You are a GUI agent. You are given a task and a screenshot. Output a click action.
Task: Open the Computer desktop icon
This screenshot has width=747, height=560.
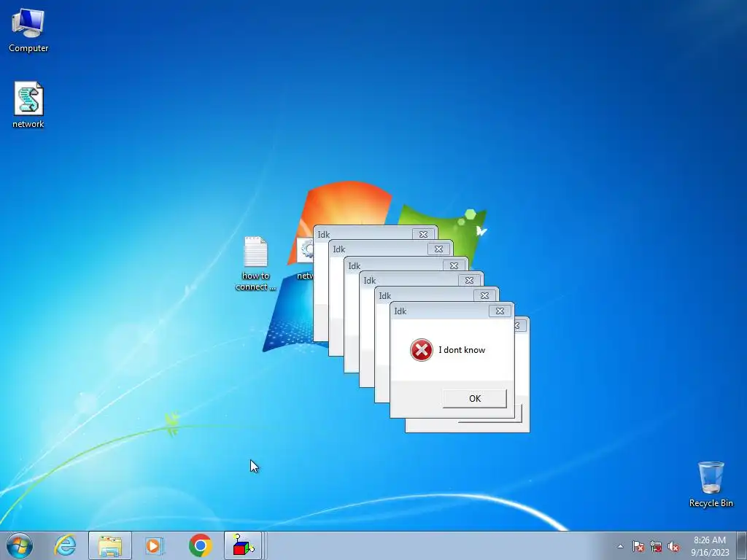(x=28, y=29)
